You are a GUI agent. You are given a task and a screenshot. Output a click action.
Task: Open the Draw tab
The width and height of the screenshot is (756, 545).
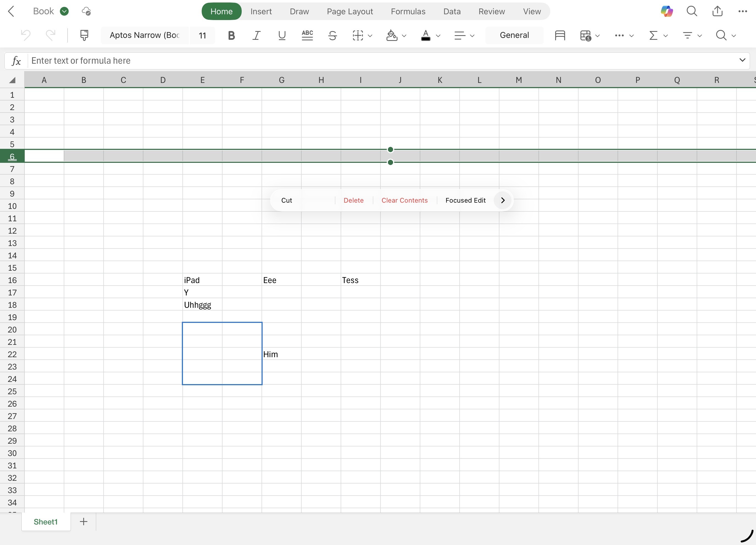[x=299, y=11]
